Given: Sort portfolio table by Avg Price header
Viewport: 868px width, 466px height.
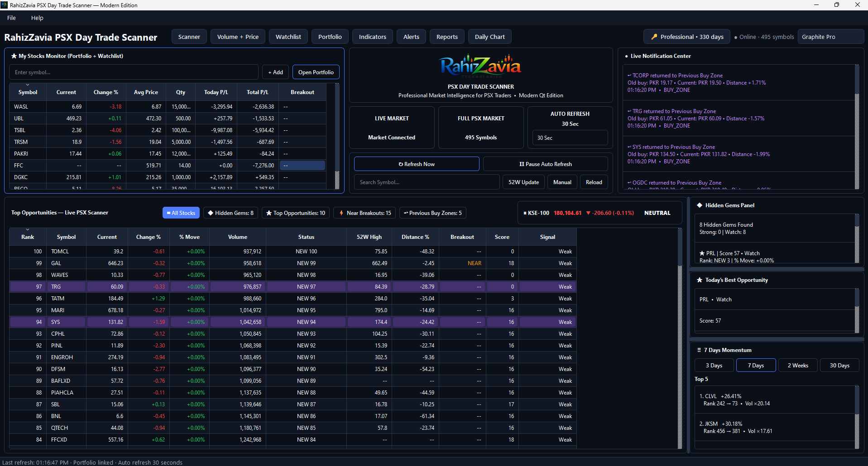Looking at the screenshot, I should click(x=146, y=92).
